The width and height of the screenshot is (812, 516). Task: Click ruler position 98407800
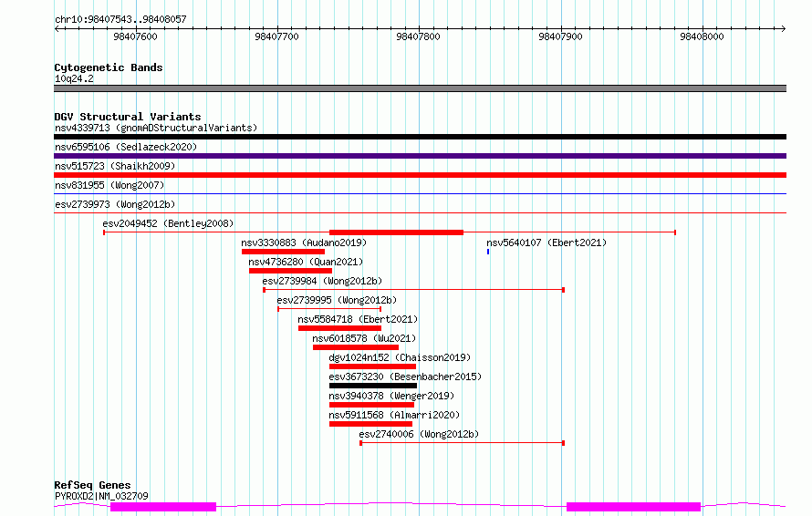pos(419,36)
